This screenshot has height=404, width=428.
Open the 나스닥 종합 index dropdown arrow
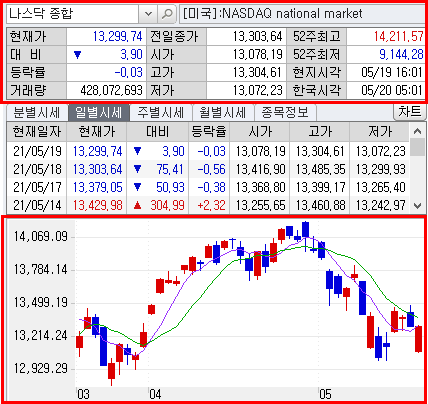148,14
